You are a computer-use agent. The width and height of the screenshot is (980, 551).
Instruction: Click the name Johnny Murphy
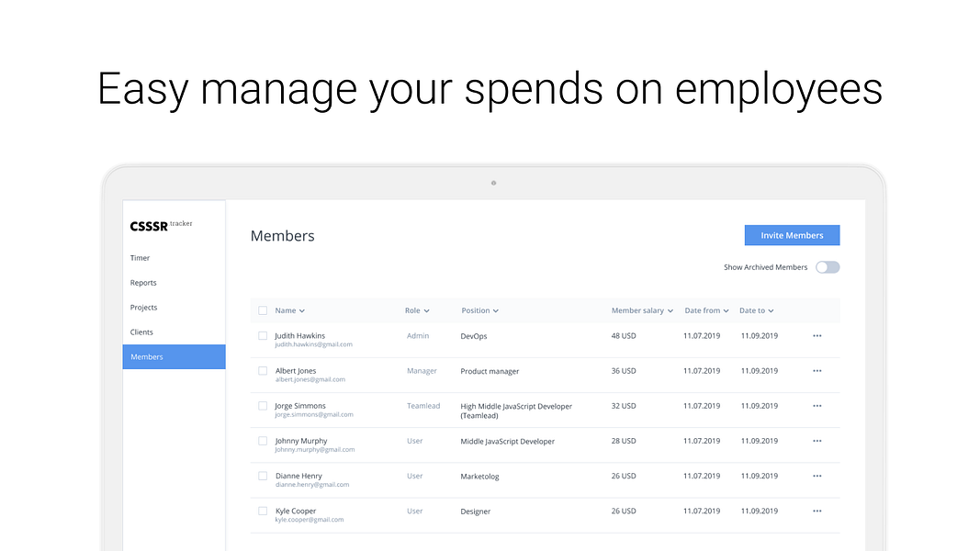pos(300,441)
